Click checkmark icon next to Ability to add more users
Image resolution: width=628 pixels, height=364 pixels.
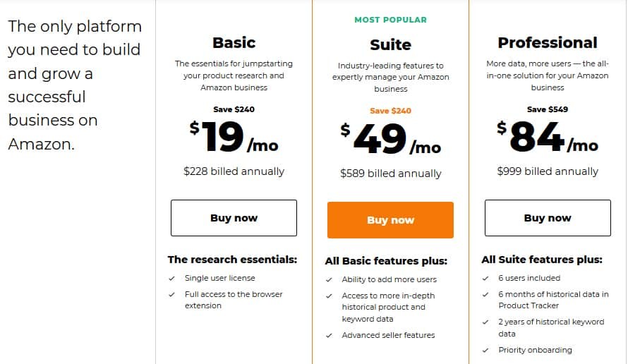pos(329,280)
